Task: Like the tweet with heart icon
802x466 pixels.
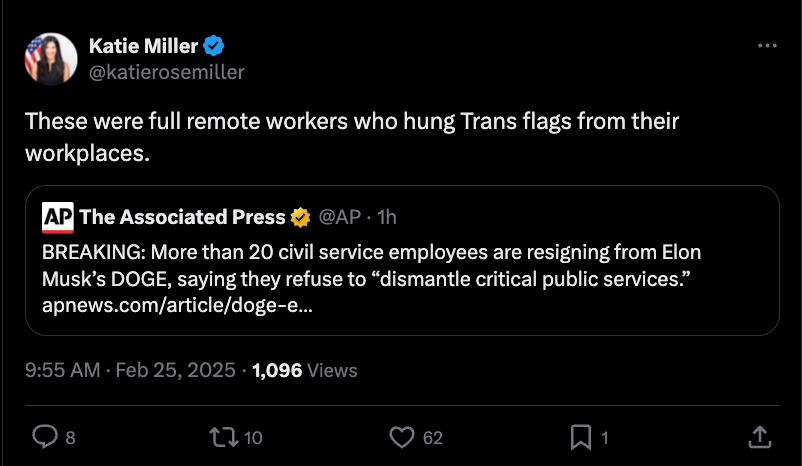Action: pyautogui.click(x=402, y=437)
